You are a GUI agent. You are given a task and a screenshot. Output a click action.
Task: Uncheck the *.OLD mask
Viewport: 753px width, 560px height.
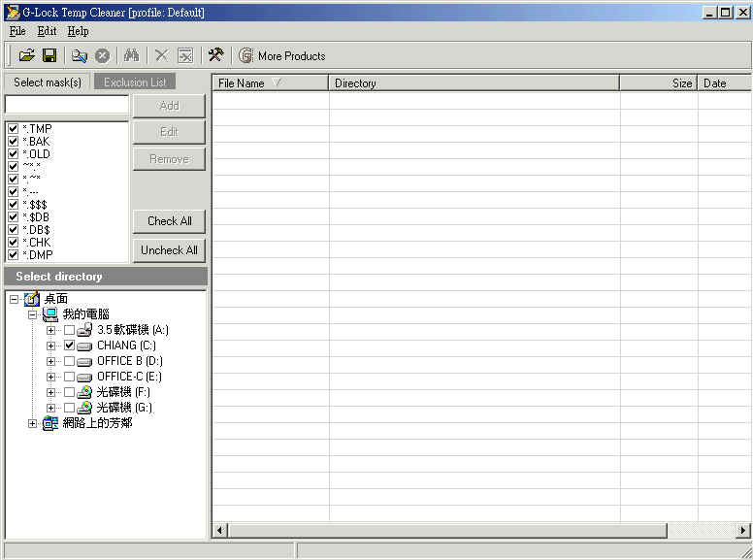(13, 153)
